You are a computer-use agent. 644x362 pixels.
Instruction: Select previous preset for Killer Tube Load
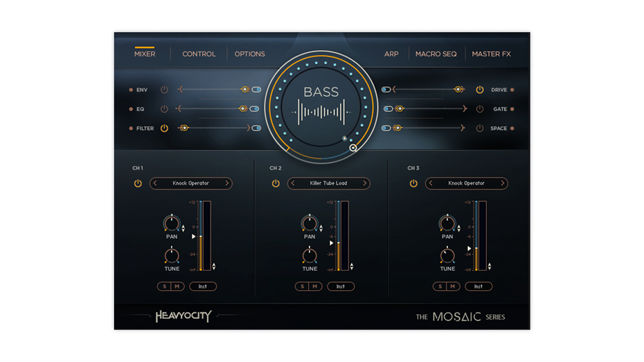(x=293, y=183)
